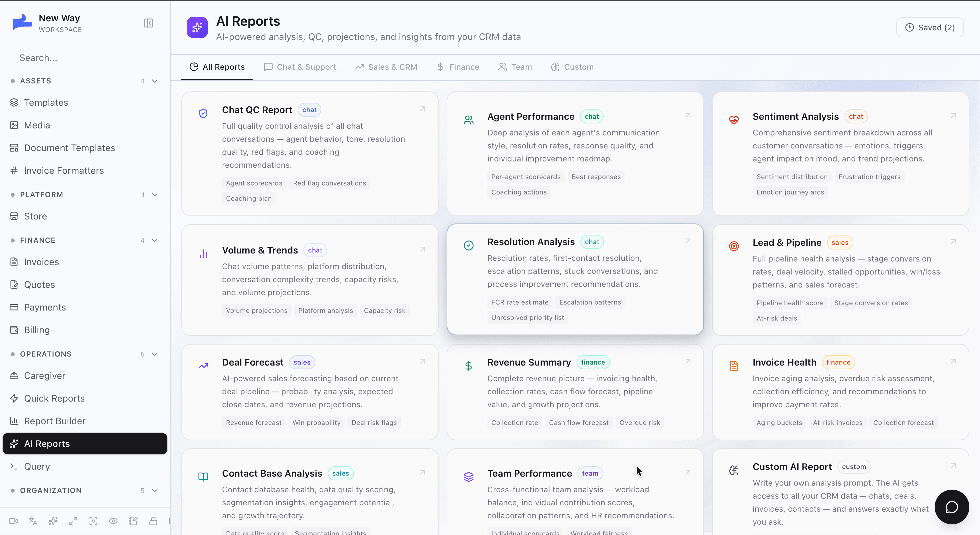980x535 pixels.
Task: Open the Agent Performance report card title
Action: tap(531, 116)
